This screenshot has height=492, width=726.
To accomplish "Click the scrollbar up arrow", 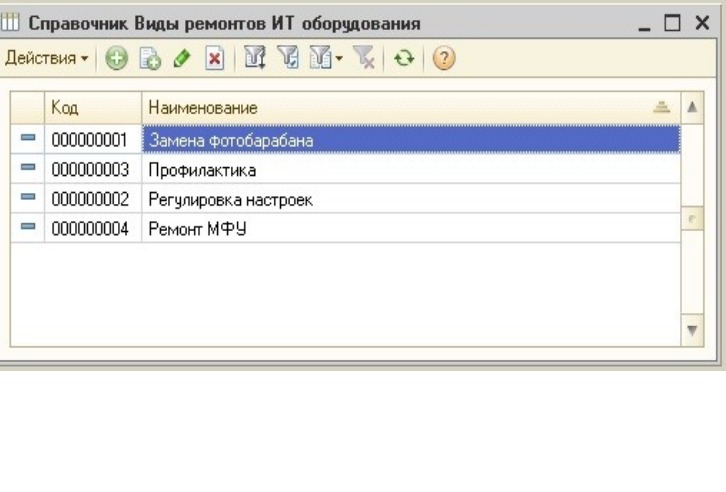I will (x=692, y=107).
